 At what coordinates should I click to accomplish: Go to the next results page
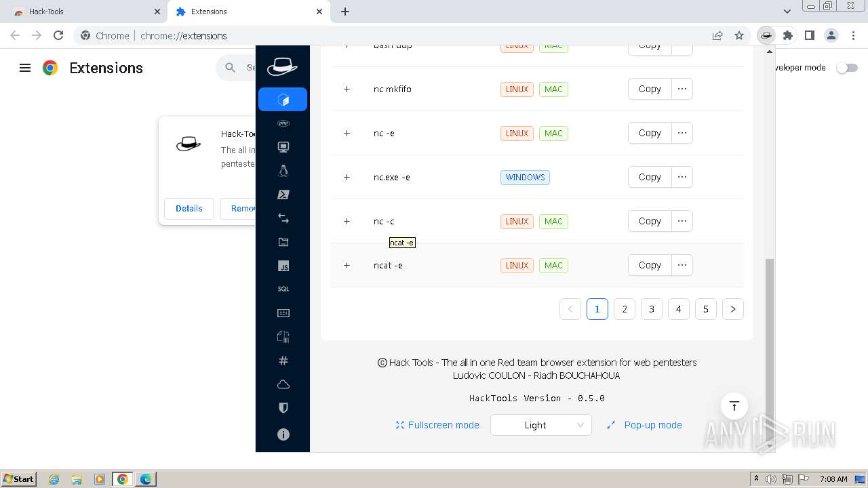pos(733,309)
